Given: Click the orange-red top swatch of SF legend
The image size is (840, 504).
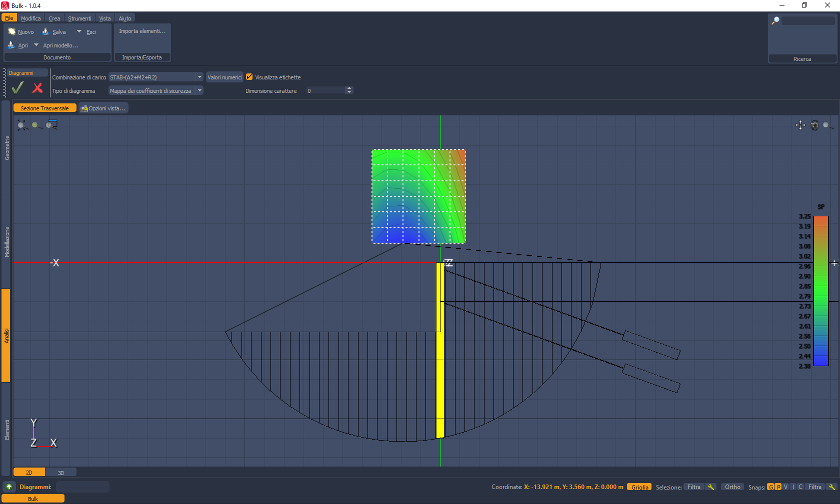Looking at the screenshot, I should pos(821,221).
